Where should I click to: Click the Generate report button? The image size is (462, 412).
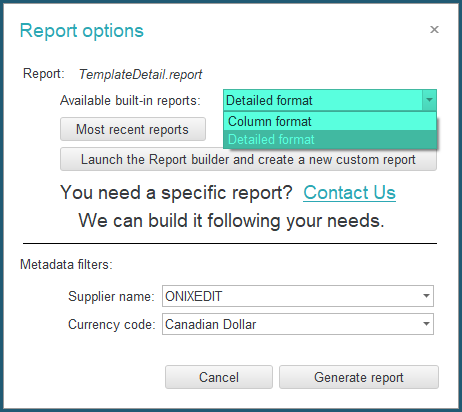point(359,377)
